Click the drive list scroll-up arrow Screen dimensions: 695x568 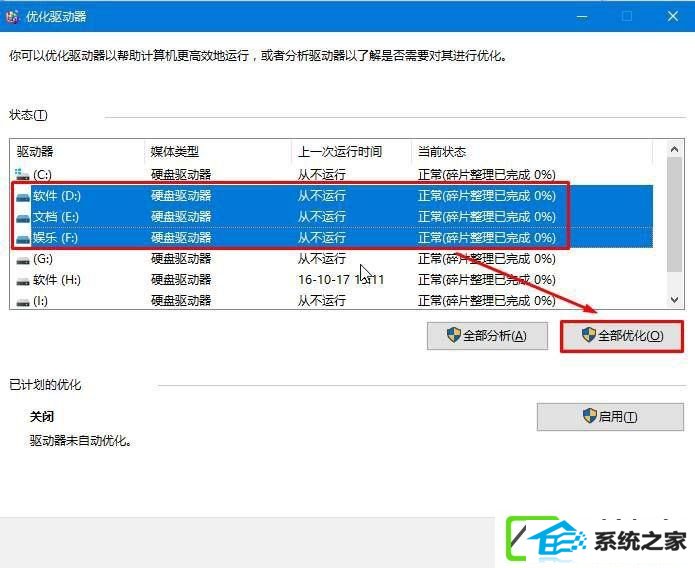[x=675, y=149]
